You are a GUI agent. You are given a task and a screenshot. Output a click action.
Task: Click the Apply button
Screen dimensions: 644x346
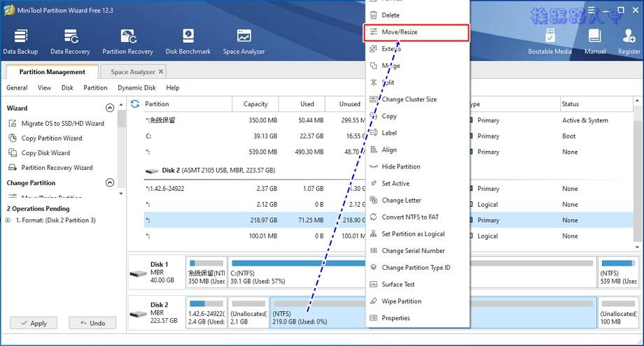[x=34, y=323]
